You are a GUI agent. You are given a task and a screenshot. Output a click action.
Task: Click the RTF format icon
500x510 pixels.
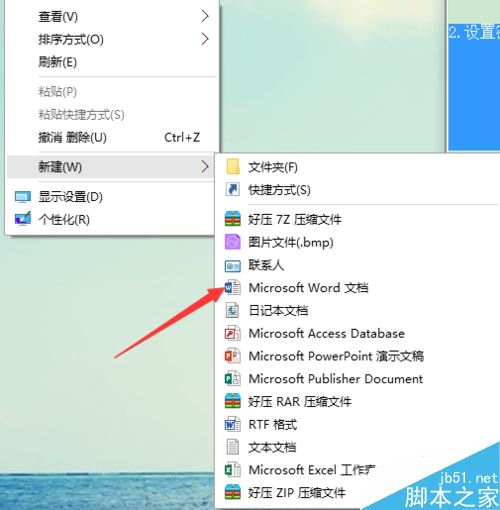233,424
